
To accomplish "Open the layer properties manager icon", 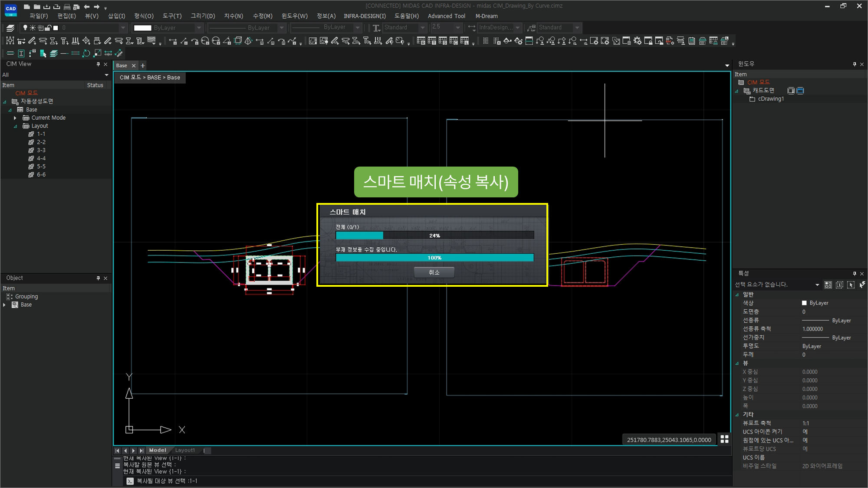I will [10, 28].
